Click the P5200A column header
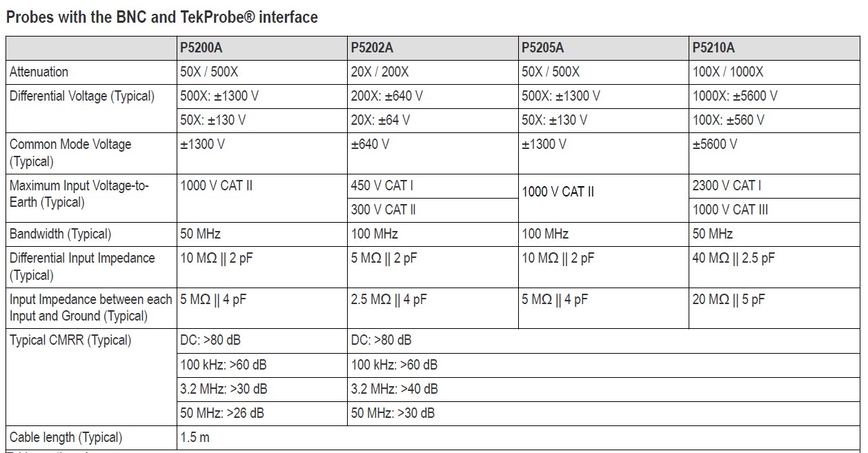This screenshot has height=453, width=868. point(201,48)
